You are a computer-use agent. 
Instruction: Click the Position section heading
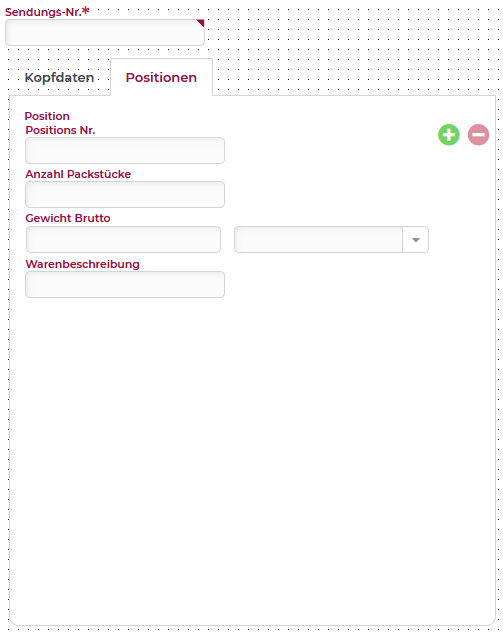pos(47,116)
